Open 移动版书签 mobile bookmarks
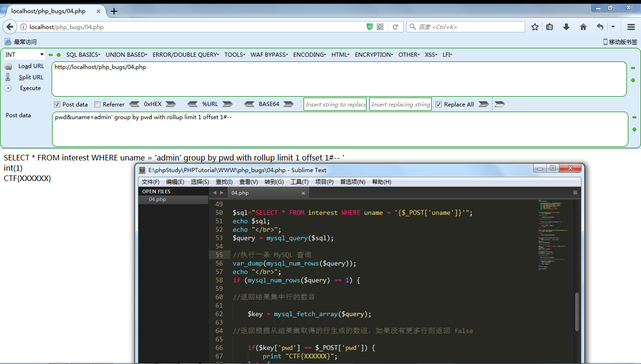 620,42
